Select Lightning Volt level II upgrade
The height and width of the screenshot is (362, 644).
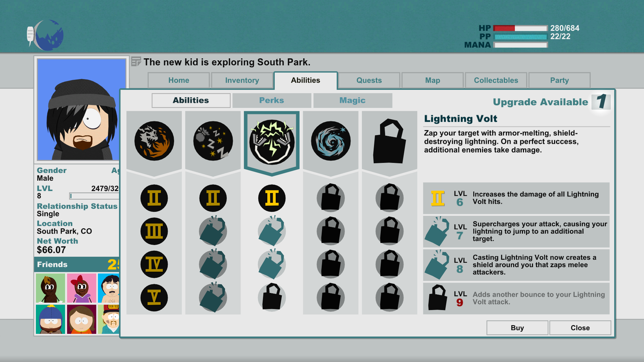coord(272,198)
